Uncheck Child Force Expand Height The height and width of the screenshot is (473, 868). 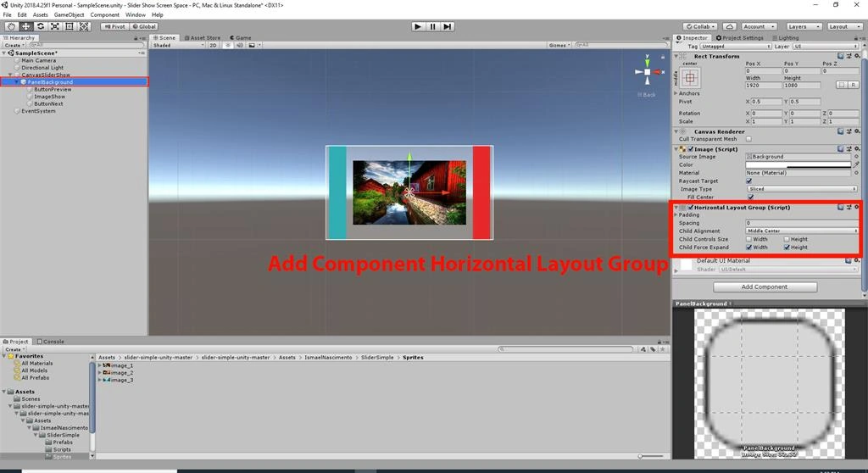coord(787,248)
